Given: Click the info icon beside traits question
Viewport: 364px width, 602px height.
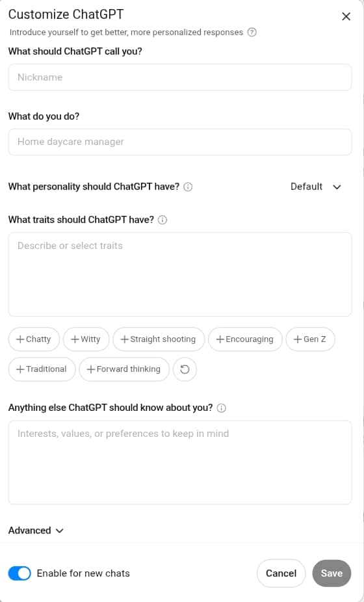Looking at the screenshot, I should 162,220.
